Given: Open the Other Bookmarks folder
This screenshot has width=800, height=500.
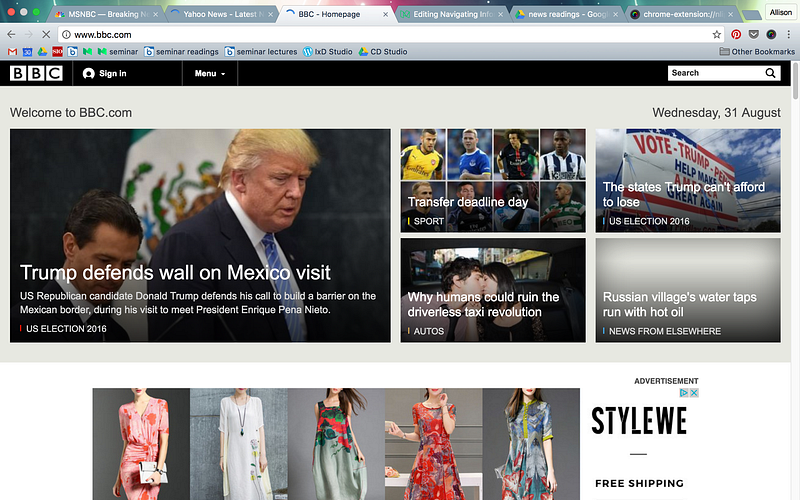Looking at the screenshot, I should [x=757, y=52].
